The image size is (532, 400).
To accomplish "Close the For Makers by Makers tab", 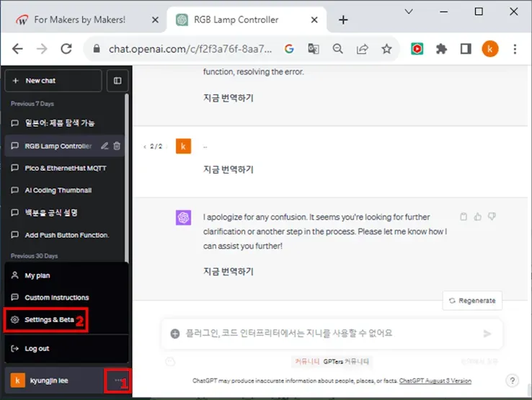I will pyautogui.click(x=155, y=19).
